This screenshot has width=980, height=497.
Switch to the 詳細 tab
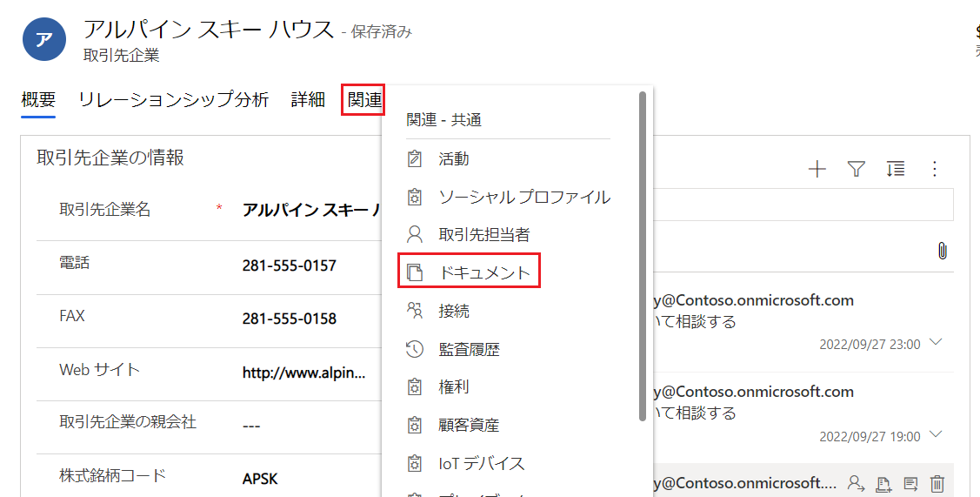point(308,99)
